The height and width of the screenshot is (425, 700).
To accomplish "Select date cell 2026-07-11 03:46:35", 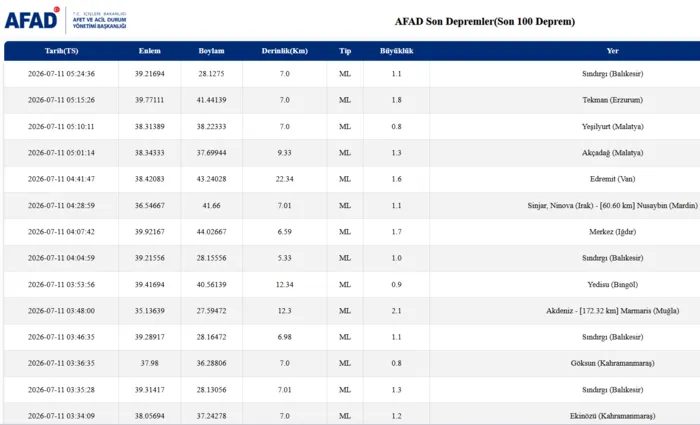I will click(61, 337).
